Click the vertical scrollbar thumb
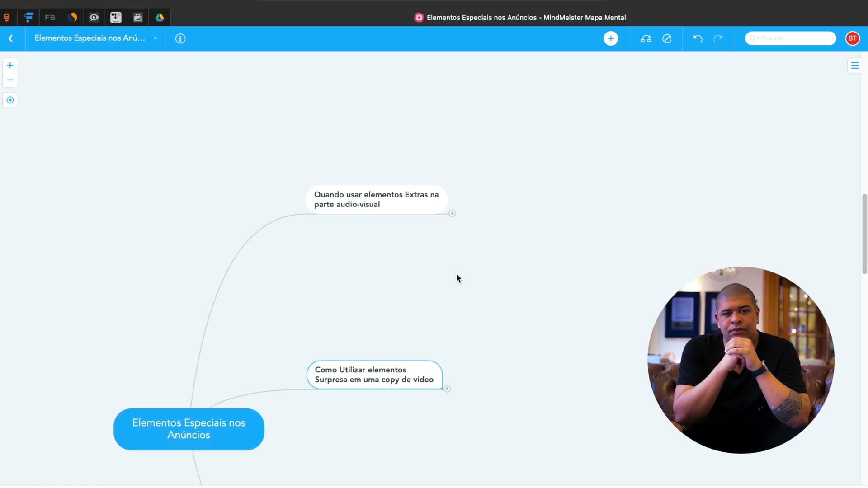The height and width of the screenshot is (488, 868). click(x=864, y=234)
